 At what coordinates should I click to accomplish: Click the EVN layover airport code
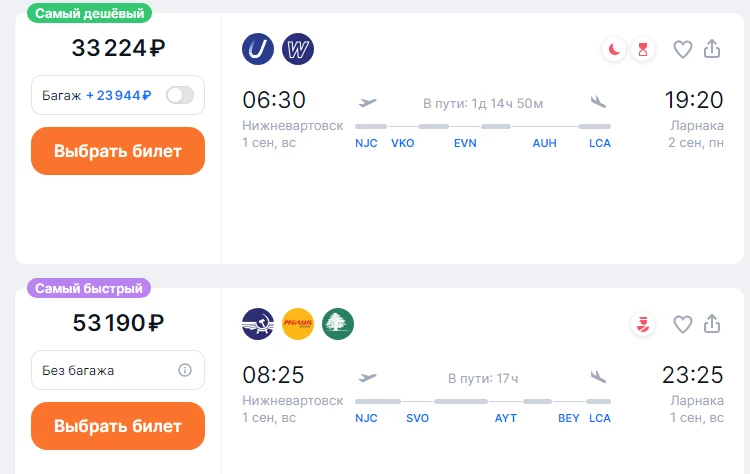[465, 143]
